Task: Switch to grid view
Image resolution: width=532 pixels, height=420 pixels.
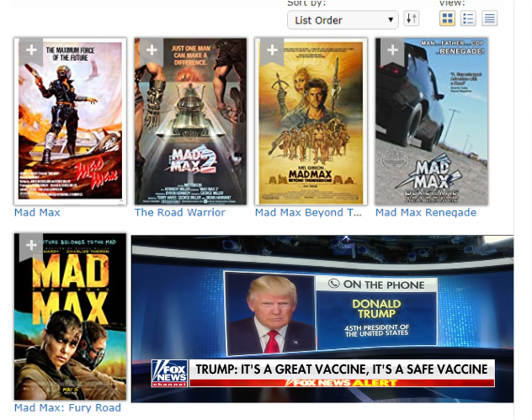Action: click(447, 19)
